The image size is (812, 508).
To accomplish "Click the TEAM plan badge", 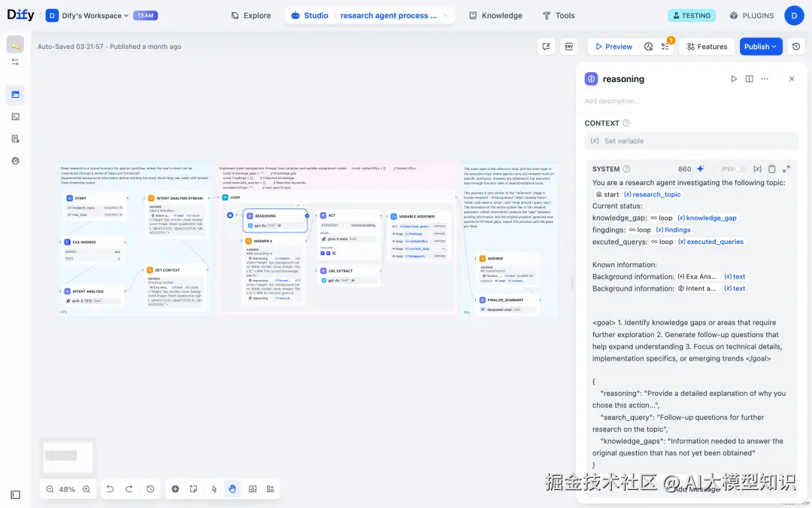I will [x=146, y=16].
